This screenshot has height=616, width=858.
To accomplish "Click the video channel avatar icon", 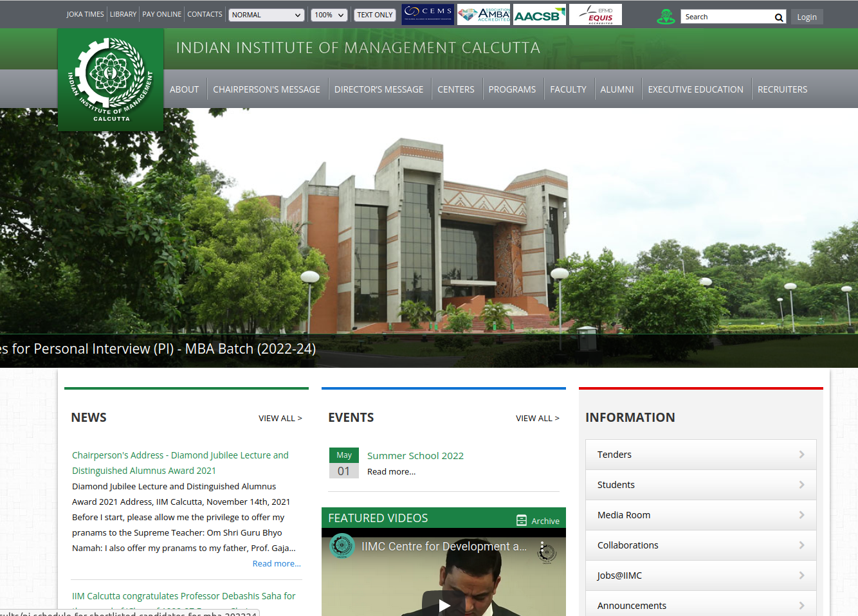I will (x=342, y=546).
